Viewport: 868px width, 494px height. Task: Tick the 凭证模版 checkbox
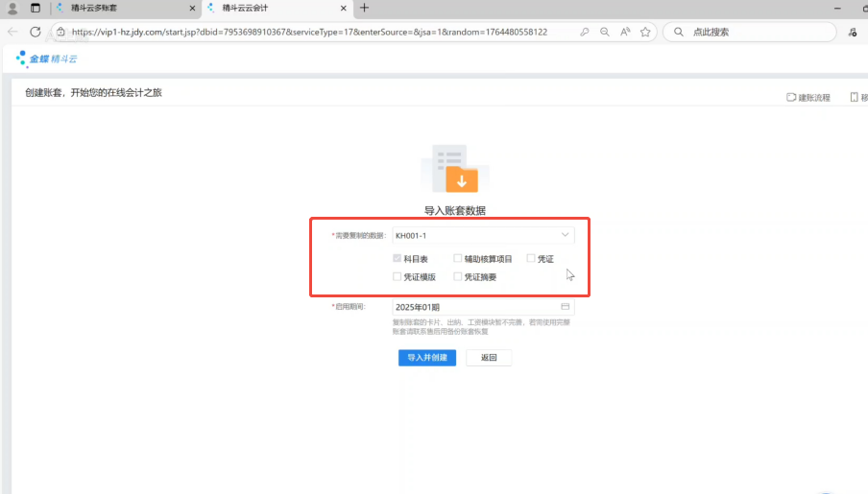click(398, 277)
